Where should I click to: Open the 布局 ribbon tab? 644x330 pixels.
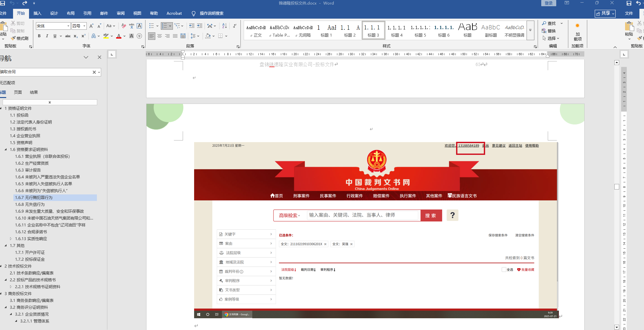(71, 13)
